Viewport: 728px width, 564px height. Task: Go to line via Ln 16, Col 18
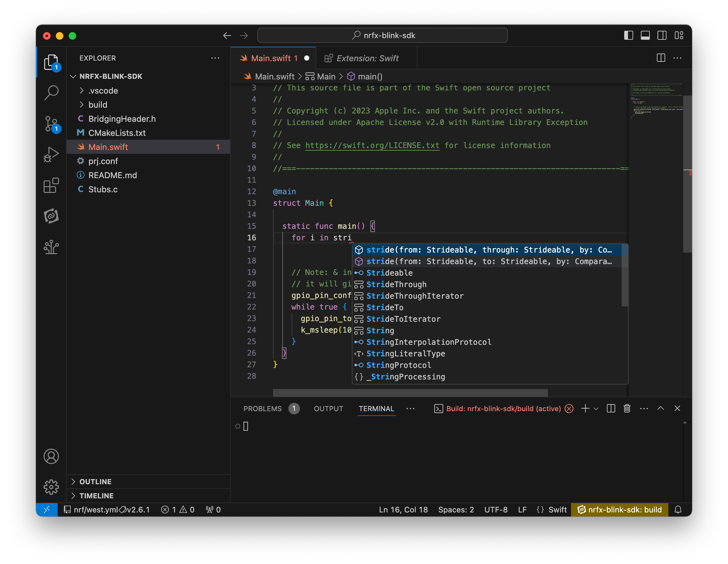(x=403, y=509)
